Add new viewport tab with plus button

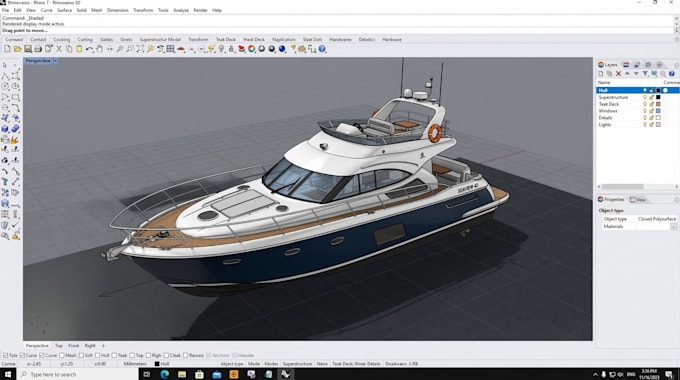click(103, 346)
